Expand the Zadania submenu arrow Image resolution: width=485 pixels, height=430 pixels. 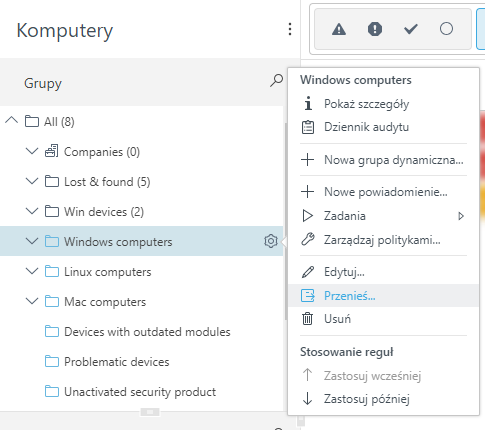tap(461, 216)
